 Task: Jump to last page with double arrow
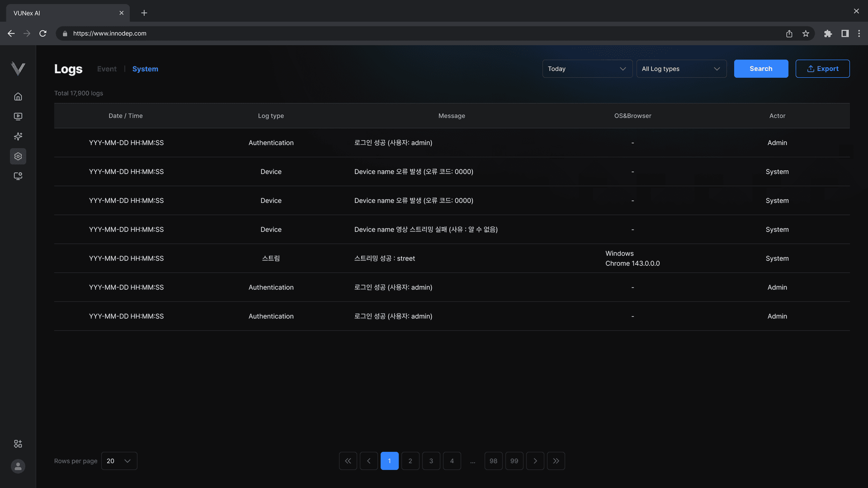[556, 461]
